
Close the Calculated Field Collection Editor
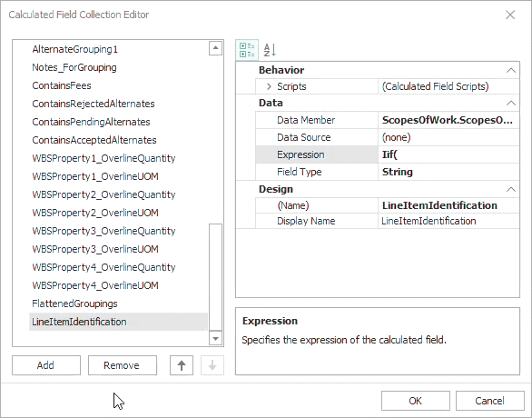click(510, 15)
